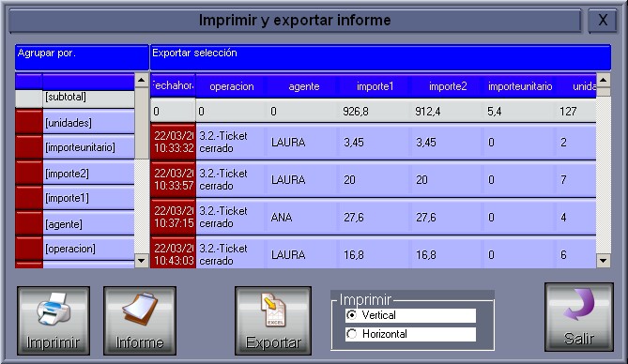Click the Fechahora column header
The height and width of the screenshot is (364, 628).
coord(173,85)
